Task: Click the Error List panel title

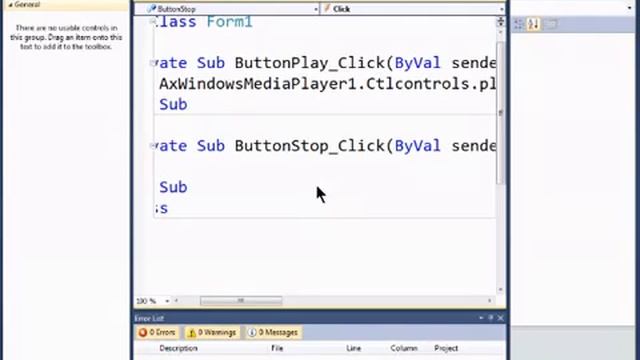Action: click(149, 318)
